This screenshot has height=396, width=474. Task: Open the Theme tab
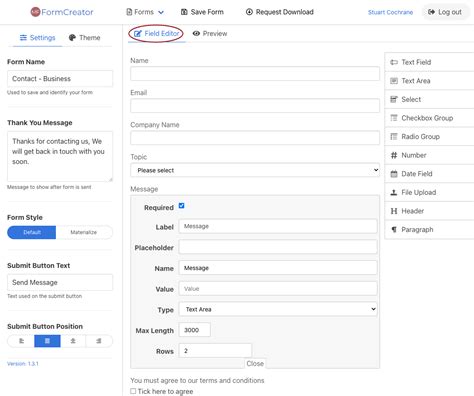tap(84, 38)
